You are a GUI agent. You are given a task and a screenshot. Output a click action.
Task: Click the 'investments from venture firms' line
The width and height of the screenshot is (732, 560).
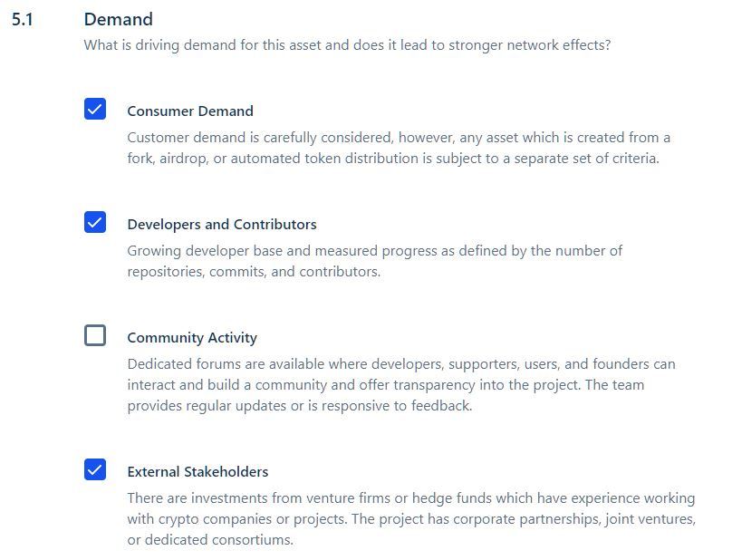[x=410, y=498]
